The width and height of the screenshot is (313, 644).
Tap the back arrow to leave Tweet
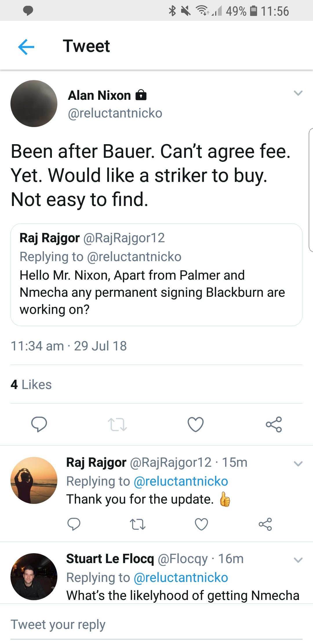pos(26,46)
